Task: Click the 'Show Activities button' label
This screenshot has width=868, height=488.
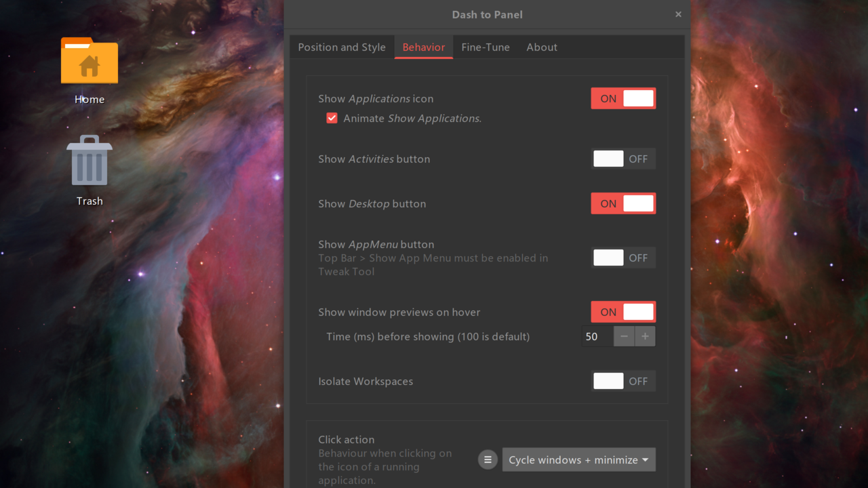Action: pos(374,159)
